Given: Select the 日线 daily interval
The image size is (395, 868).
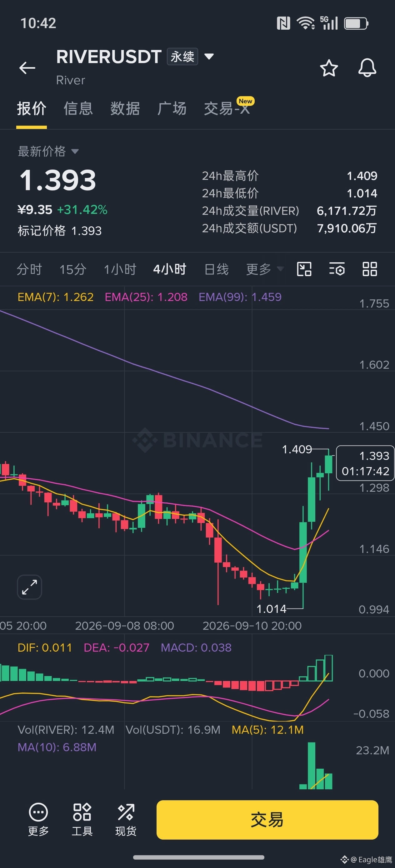Looking at the screenshot, I should (216, 269).
